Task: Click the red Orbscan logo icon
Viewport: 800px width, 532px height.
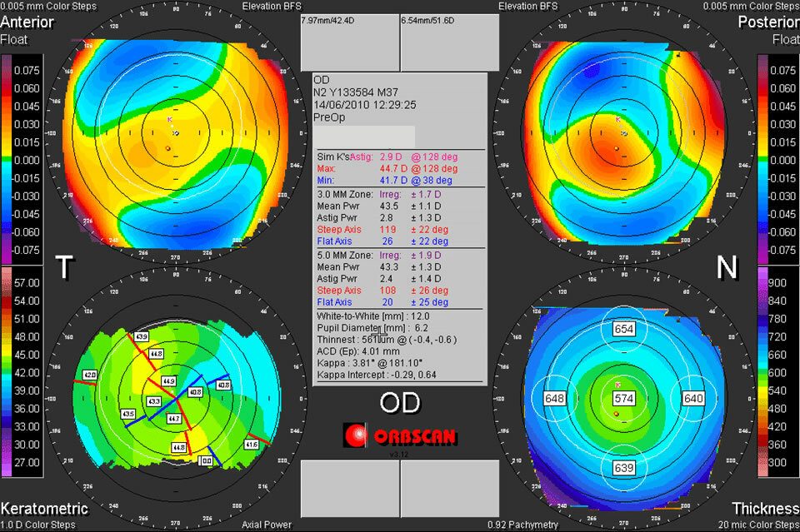Action: [356, 435]
